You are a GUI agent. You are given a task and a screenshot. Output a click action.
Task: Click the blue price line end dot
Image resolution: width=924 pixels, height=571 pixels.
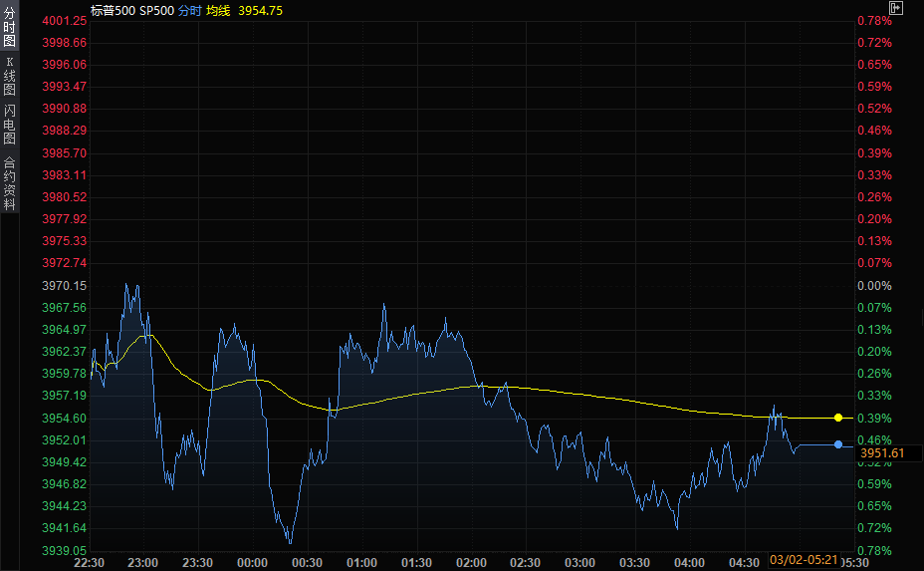838,444
